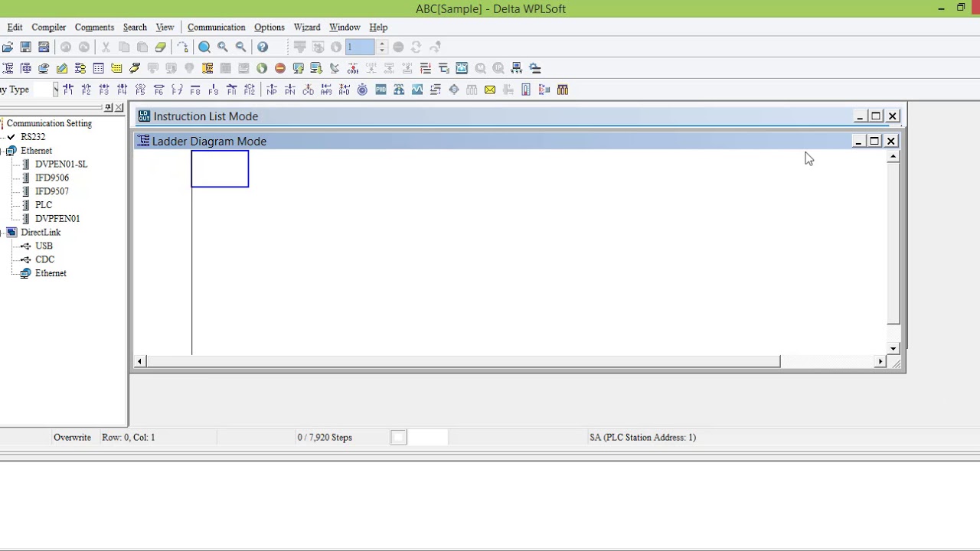Collapse the Ethernet tree node
Screen dimensions: 980x551
coord(1,151)
